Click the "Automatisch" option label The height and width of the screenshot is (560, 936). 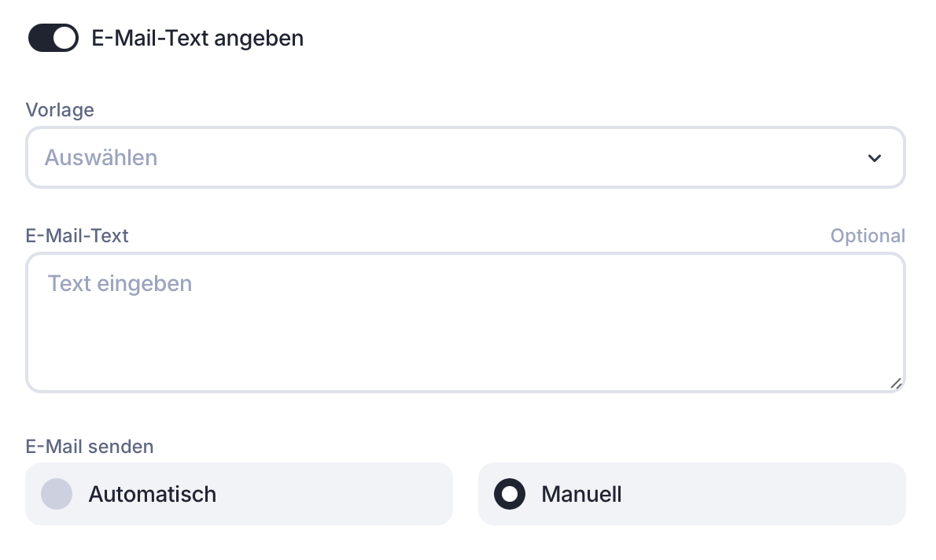152,494
